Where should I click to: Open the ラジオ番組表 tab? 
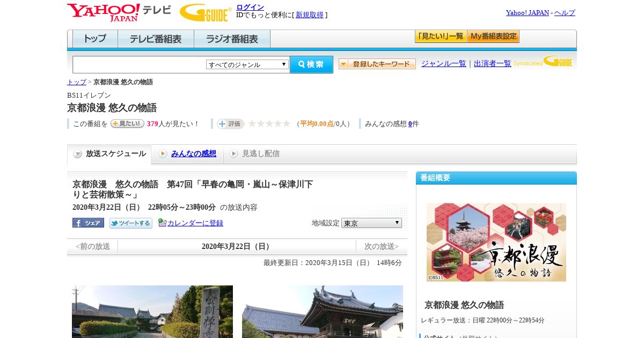232,39
